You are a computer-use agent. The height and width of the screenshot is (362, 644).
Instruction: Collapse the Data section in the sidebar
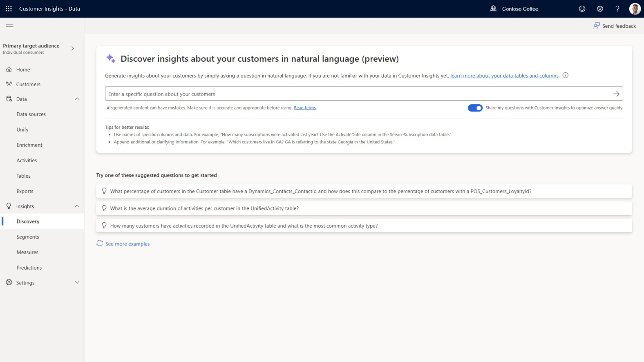77,99
